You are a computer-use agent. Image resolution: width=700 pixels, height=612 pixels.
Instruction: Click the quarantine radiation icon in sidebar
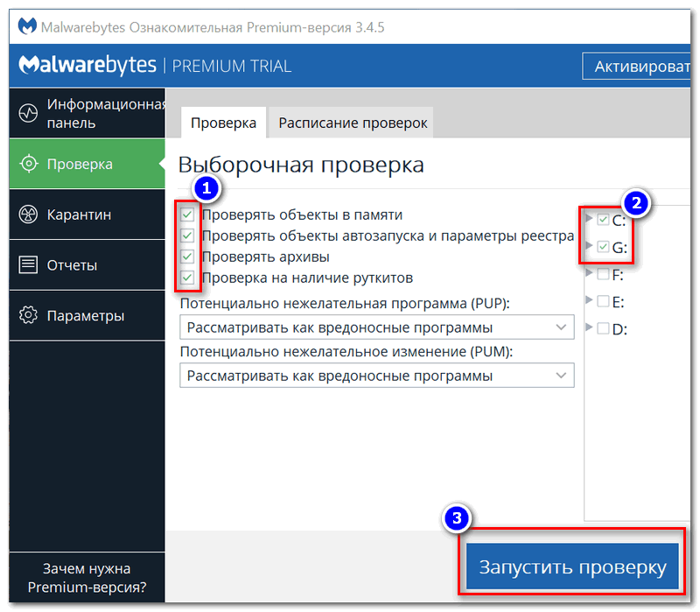tap(28, 215)
